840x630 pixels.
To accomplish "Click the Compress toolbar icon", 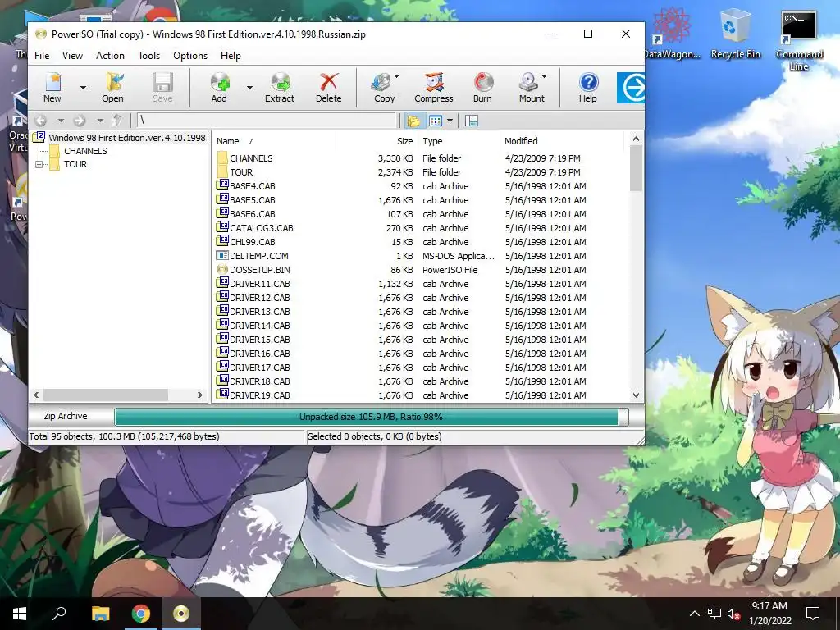I will (434, 87).
